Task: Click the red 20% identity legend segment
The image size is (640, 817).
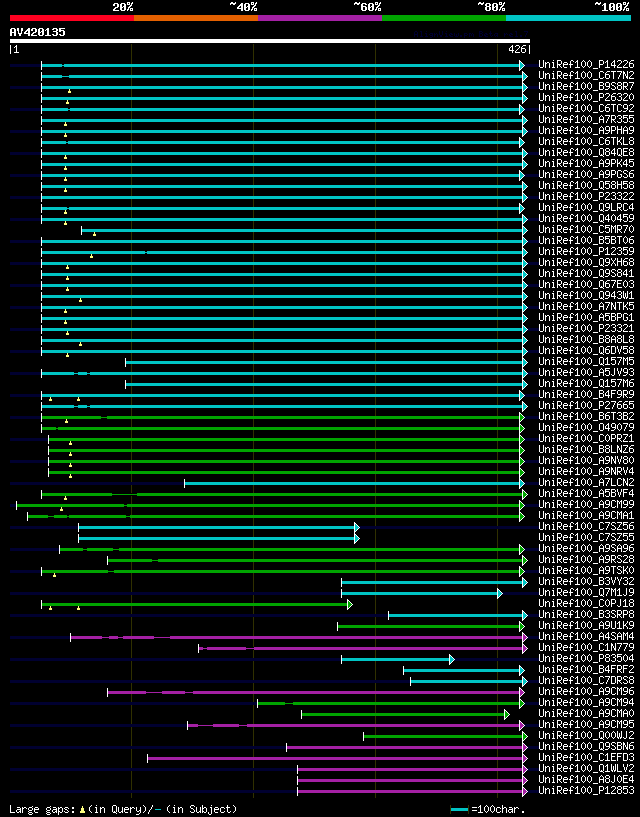Action: [72, 18]
